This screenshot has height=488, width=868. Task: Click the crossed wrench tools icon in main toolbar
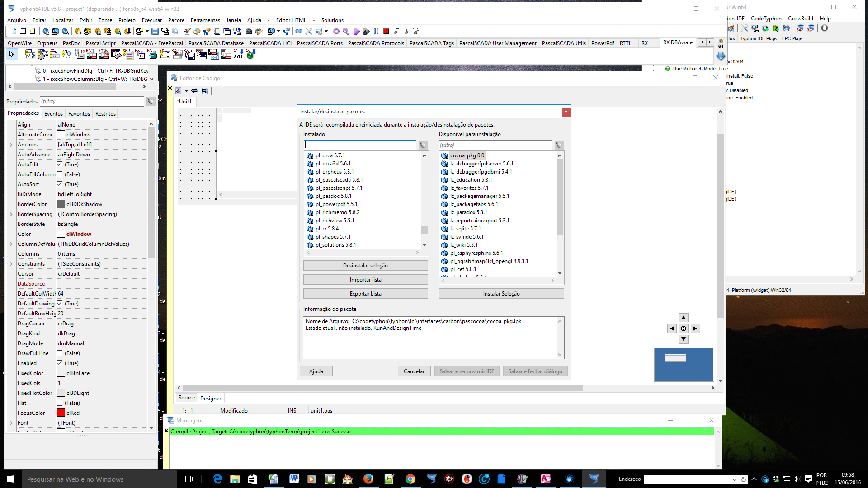(x=309, y=31)
